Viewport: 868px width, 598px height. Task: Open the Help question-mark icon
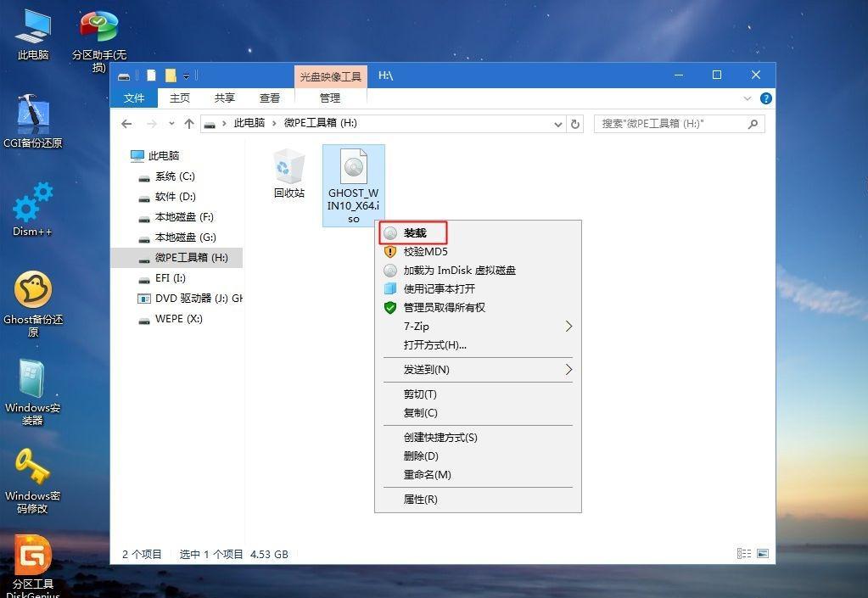click(x=764, y=98)
